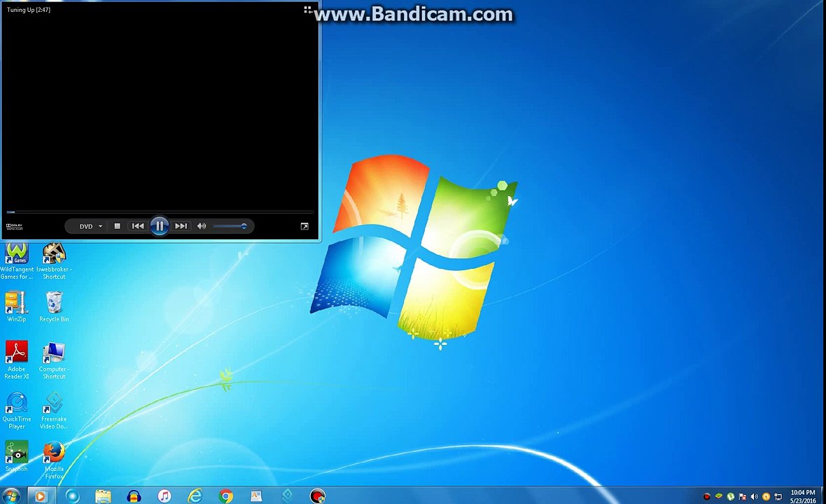Skip to the next track
826x504 pixels.
click(181, 226)
